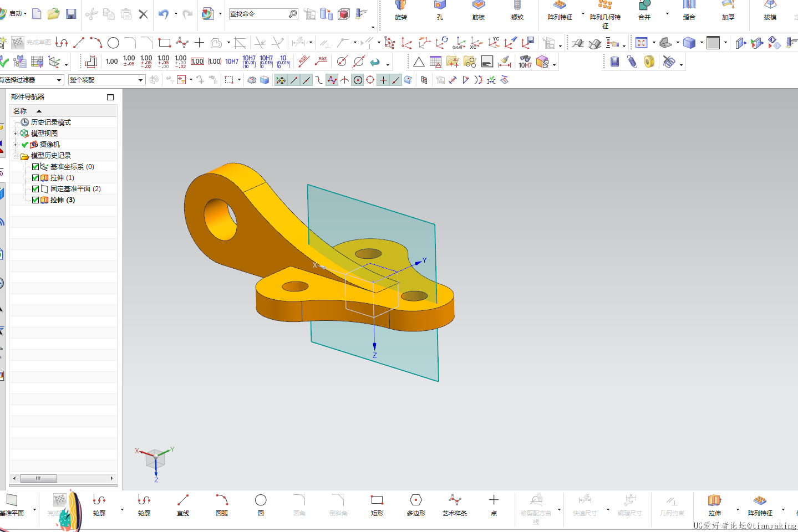The height and width of the screenshot is (532, 798).
Task: Click the shaded cube rendering style icon
Action: point(689,43)
